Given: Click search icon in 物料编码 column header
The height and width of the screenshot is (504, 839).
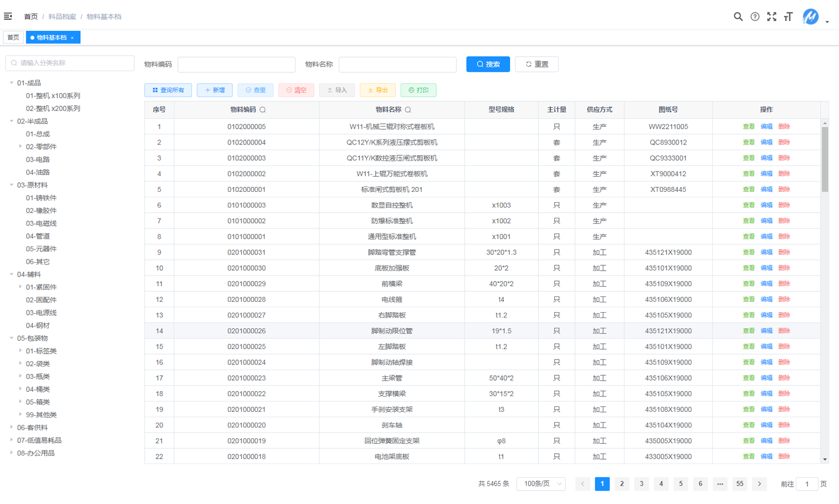Looking at the screenshot, I should (x=263, y=110).
